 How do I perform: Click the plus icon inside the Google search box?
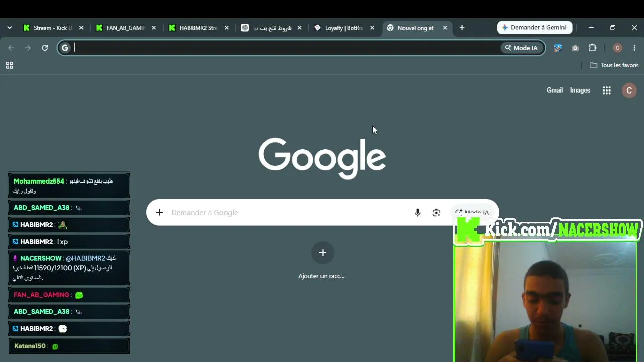coord(159,213)
